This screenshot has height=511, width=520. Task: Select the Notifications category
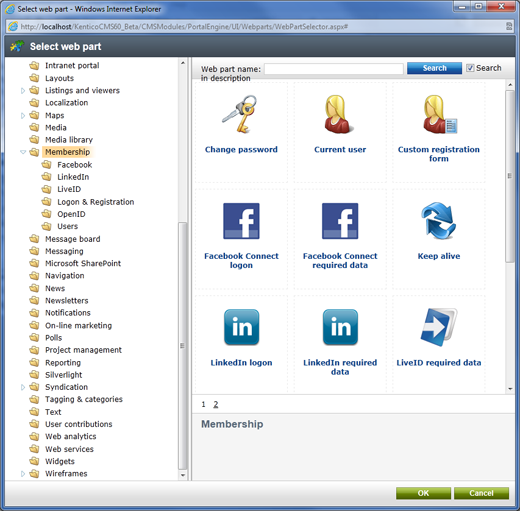tap(68, 313)
